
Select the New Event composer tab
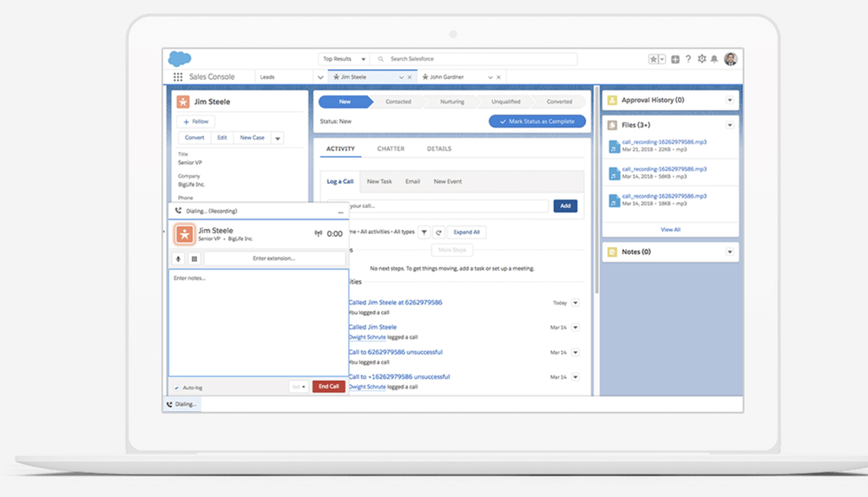click(x=448, y=181)
